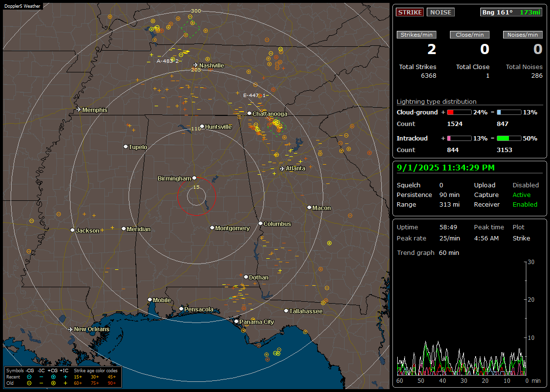The height and width of the screenshot is (392, 550).
Task: Click the Intracloud negative count 3153
Action: pos(505,150)
